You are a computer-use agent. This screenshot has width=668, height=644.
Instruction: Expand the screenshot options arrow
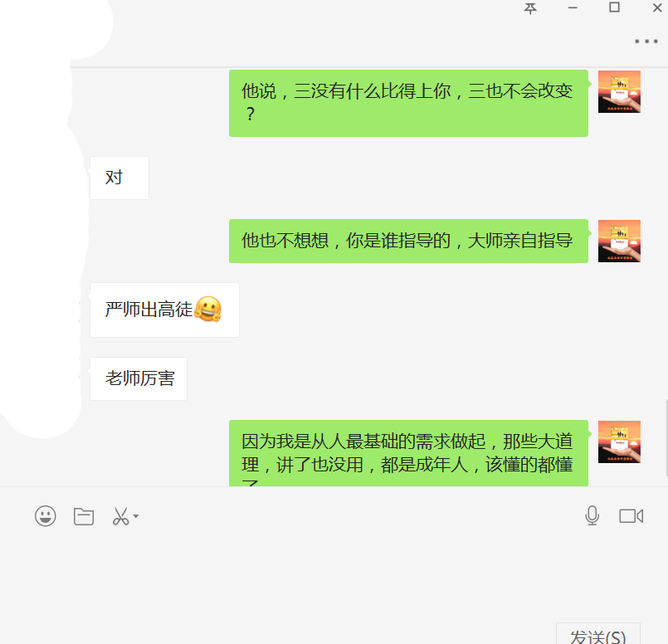click(x=136, y=516)
